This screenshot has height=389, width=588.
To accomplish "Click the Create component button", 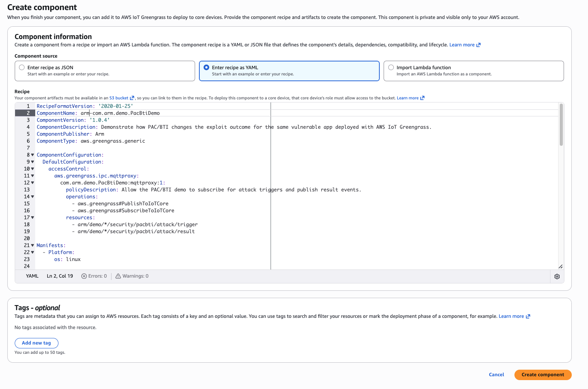I will tap(543, 375).
